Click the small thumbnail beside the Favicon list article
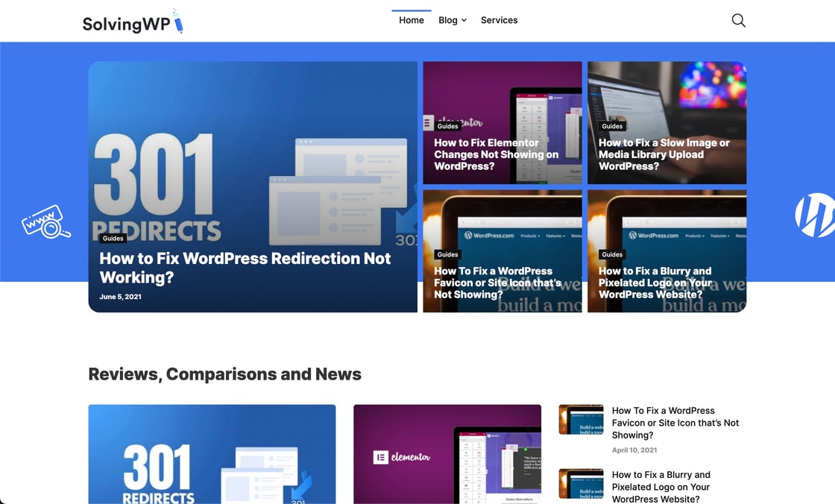The height and width of the screenshot is (504, 835). click(581, 420)
